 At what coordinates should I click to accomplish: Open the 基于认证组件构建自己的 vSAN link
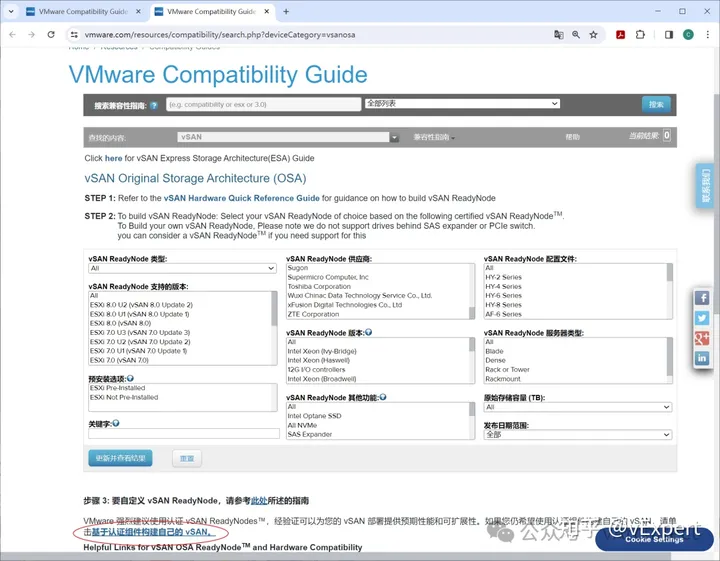point(153,532)
